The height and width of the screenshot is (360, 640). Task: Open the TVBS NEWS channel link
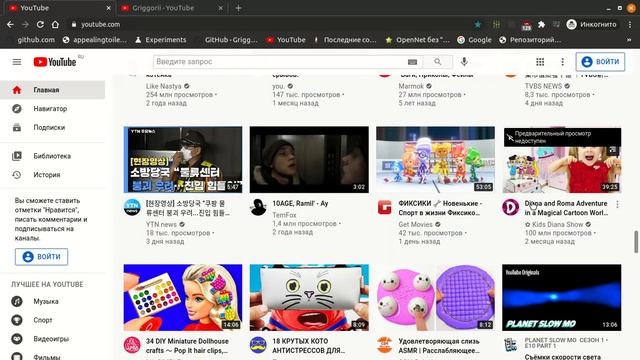point(543,86)
